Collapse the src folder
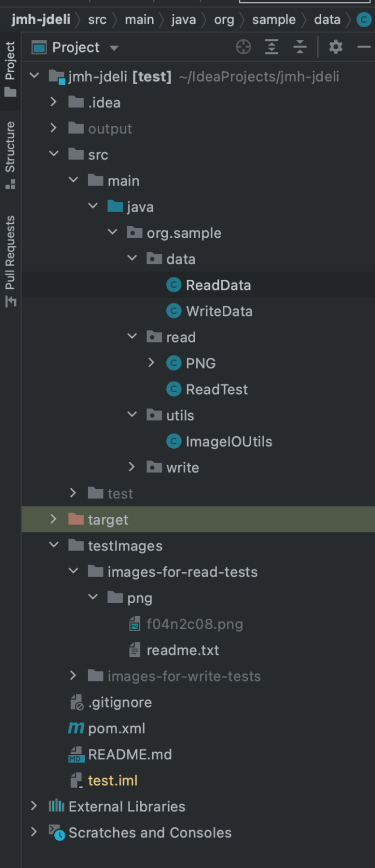The width and height of the screenshot is (375, 868). coord(54,154)
